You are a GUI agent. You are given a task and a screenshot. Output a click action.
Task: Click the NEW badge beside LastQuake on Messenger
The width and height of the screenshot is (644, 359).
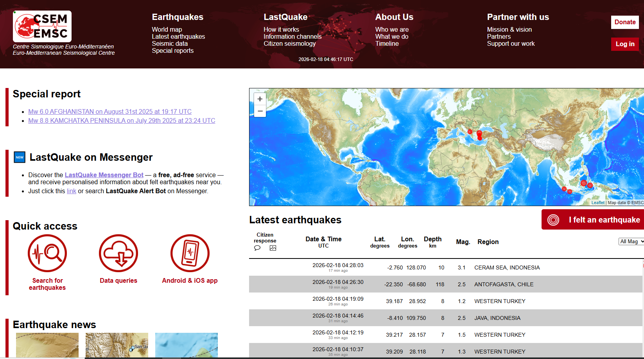pos(19,157)
